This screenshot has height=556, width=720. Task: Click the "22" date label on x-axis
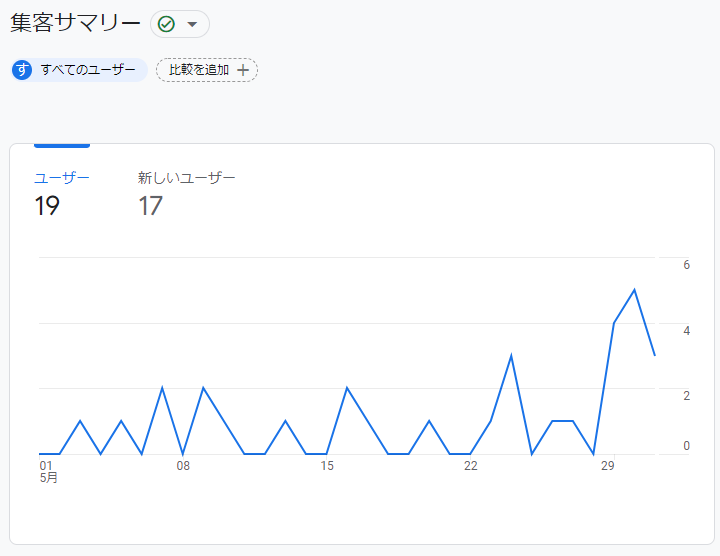470,466
